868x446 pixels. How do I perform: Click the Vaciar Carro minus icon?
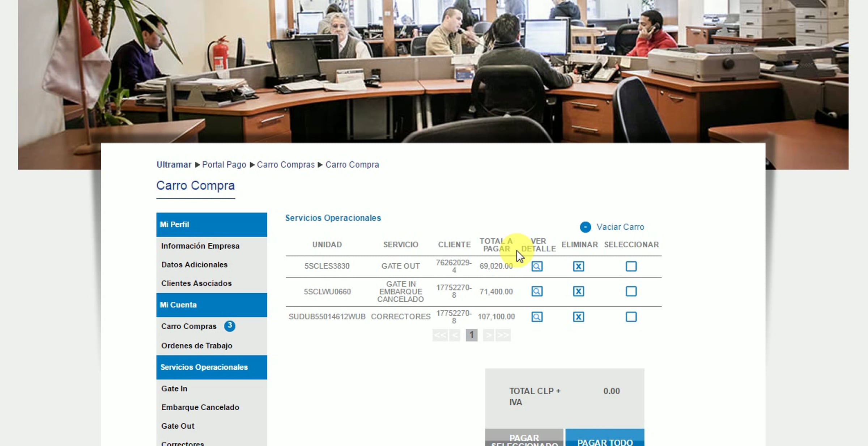point(585,227)
